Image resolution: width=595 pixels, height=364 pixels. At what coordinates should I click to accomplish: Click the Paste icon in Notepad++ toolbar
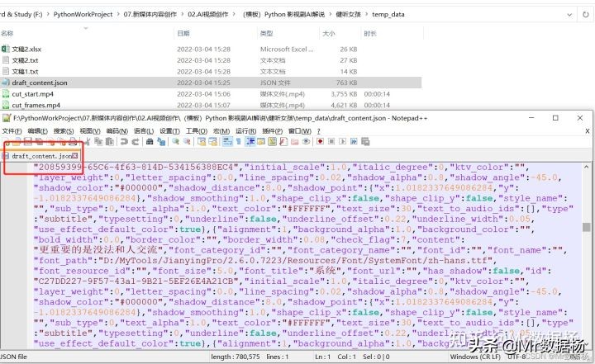click(110, 141)
